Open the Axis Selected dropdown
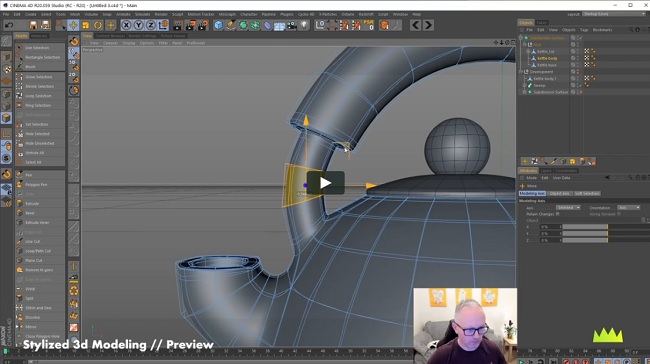Screen dimensions: 650x364 click(x=568, y=207)
